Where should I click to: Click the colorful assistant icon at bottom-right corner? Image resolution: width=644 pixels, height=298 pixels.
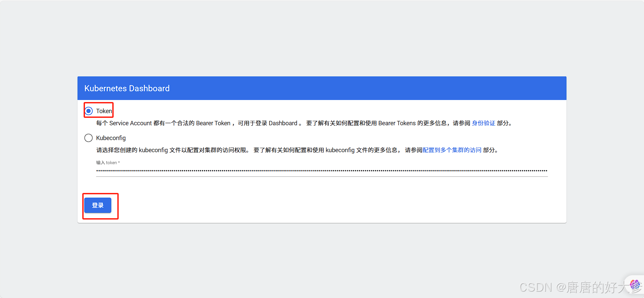[635, 285]
